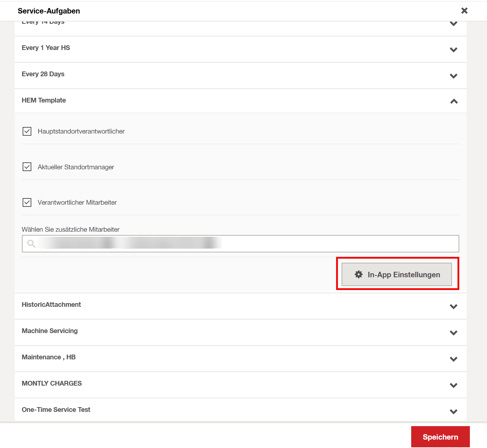Close the Service-Aufgaben dialog
The image size is (487, 448).
coord(464,11)
